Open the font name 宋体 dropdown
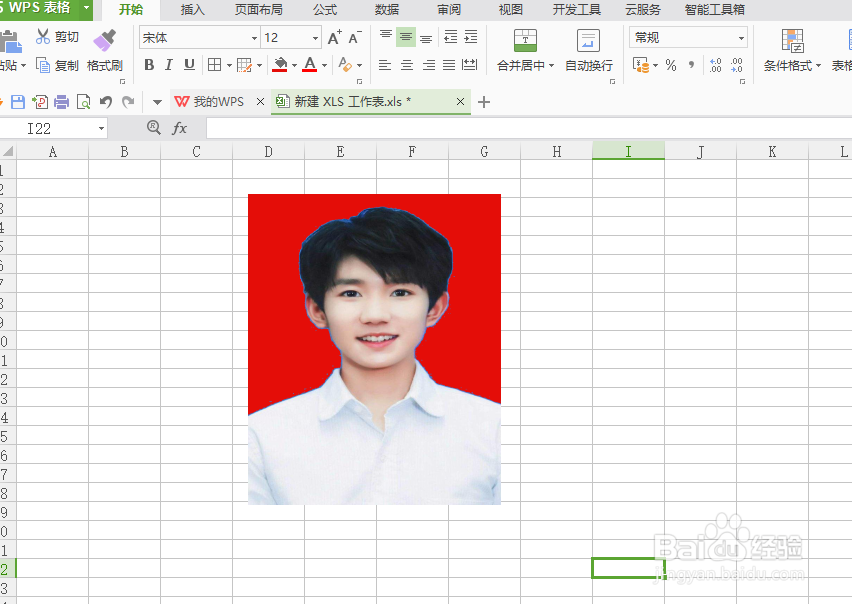 (254, 38)
